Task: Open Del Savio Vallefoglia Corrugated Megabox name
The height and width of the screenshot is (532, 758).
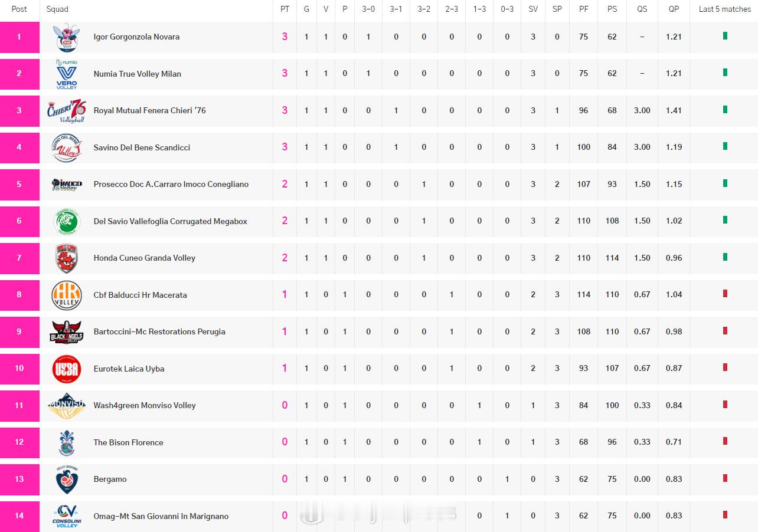Action: point(170,221)
